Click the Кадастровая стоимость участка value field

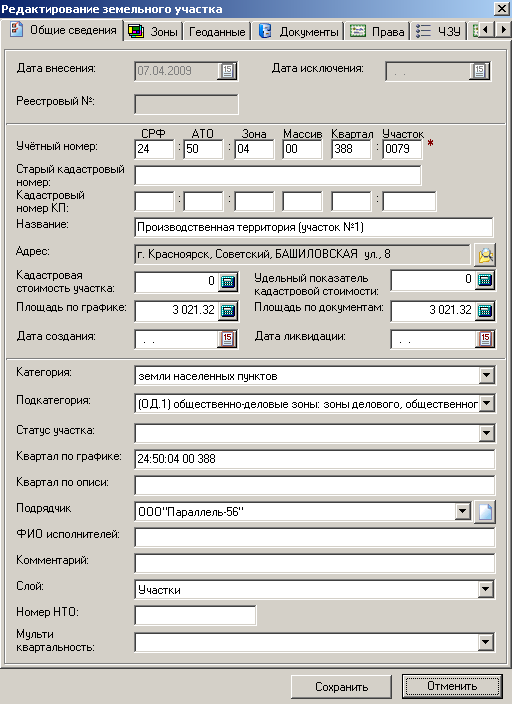coord(177,282)
